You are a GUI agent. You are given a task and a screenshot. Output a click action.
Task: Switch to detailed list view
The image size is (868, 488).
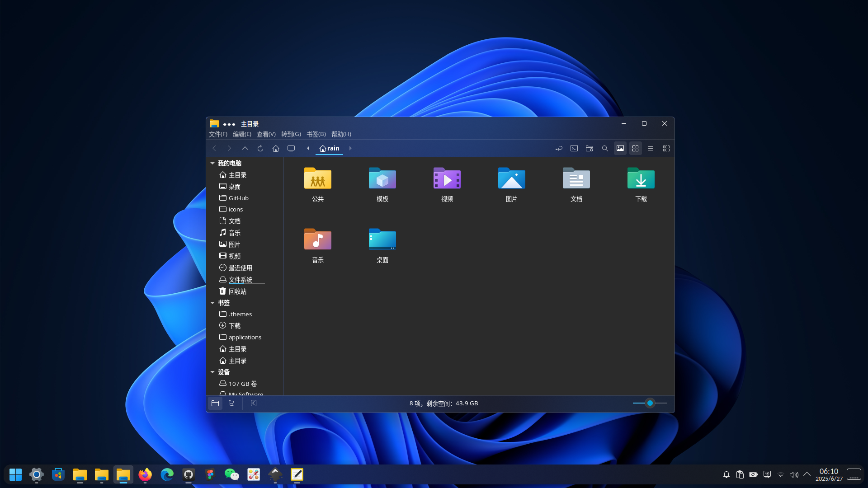click(651, 148)
